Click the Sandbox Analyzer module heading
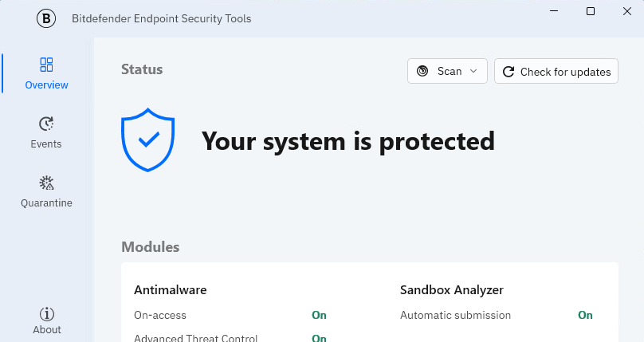The image size is (644, 342). 451,290
